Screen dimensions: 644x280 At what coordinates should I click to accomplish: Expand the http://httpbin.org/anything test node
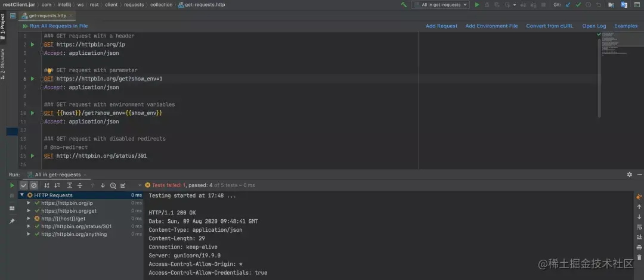point(29,235)
